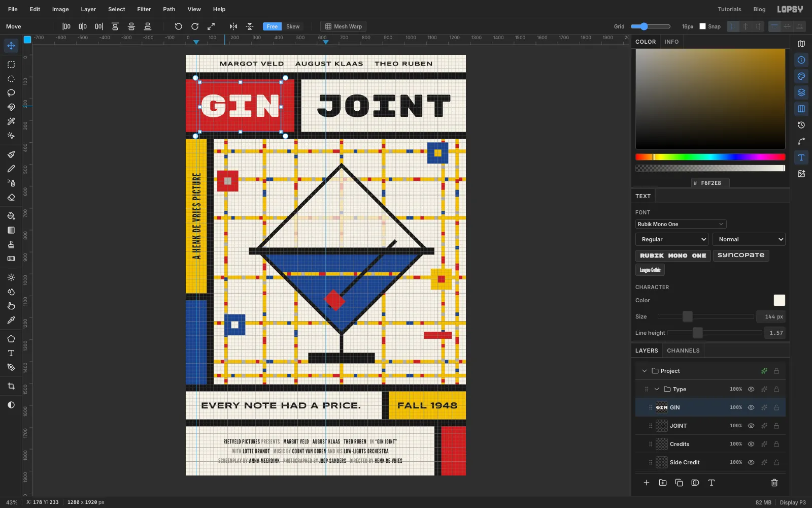Switch to the Info tab

[671, 42]
